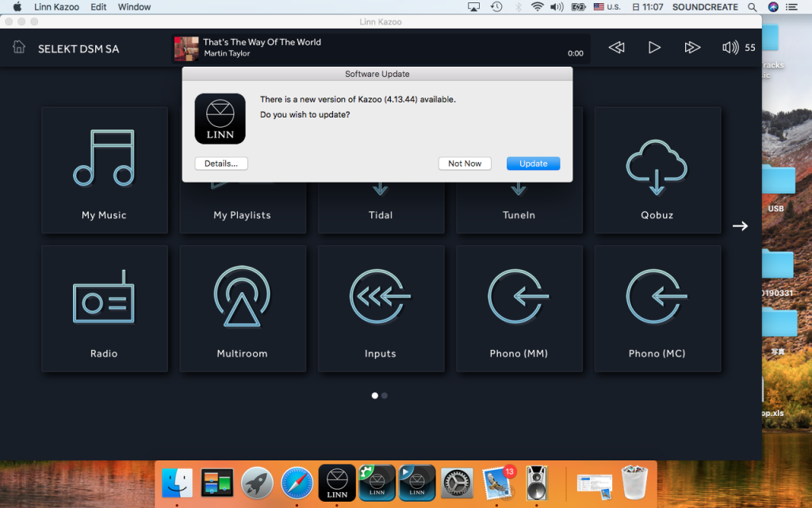Click Update in the Software Update dialog

pyautogui.click(x=533, y=164)
